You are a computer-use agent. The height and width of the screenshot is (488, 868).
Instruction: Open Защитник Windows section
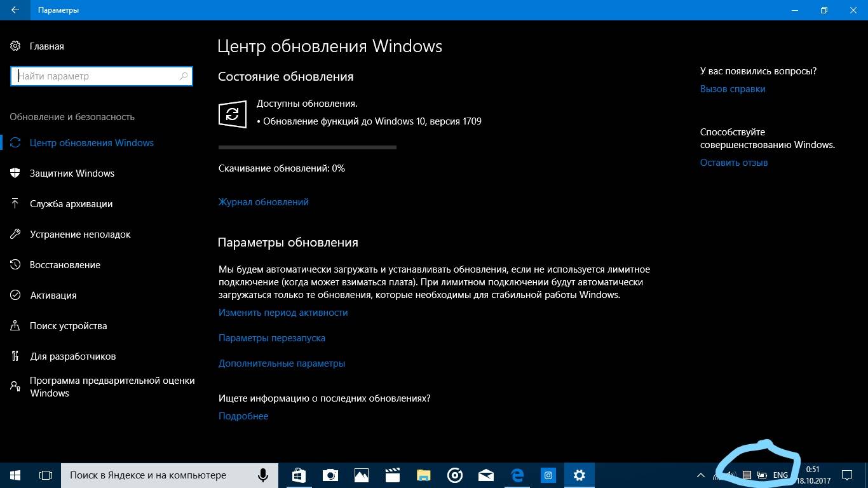(72, 173)
